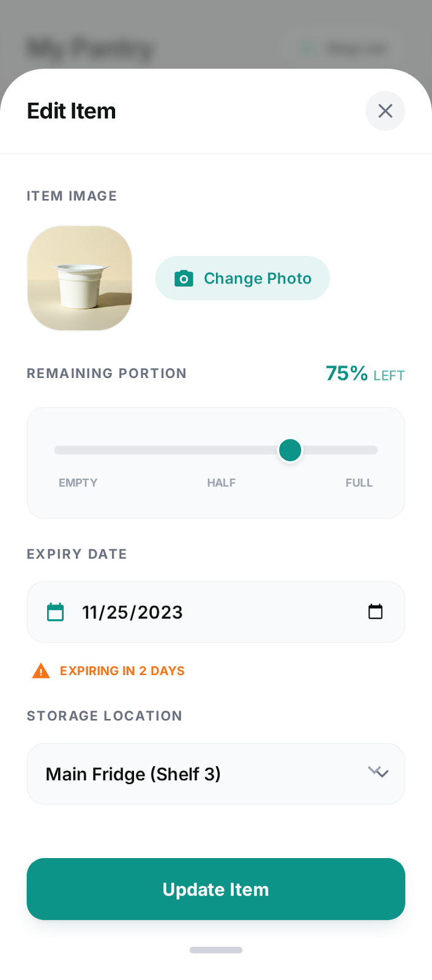
Task: Click the camera icon in Change Photo
Action: 183,278
